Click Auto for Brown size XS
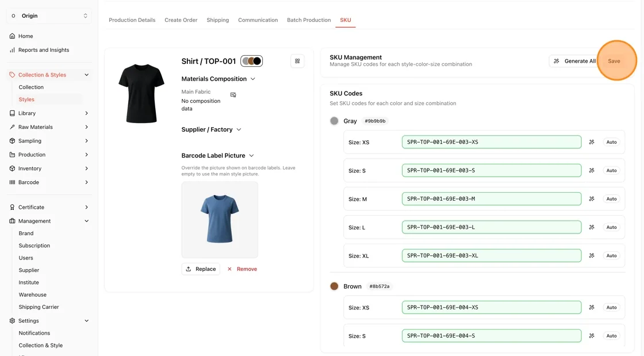 click(612, 307)
